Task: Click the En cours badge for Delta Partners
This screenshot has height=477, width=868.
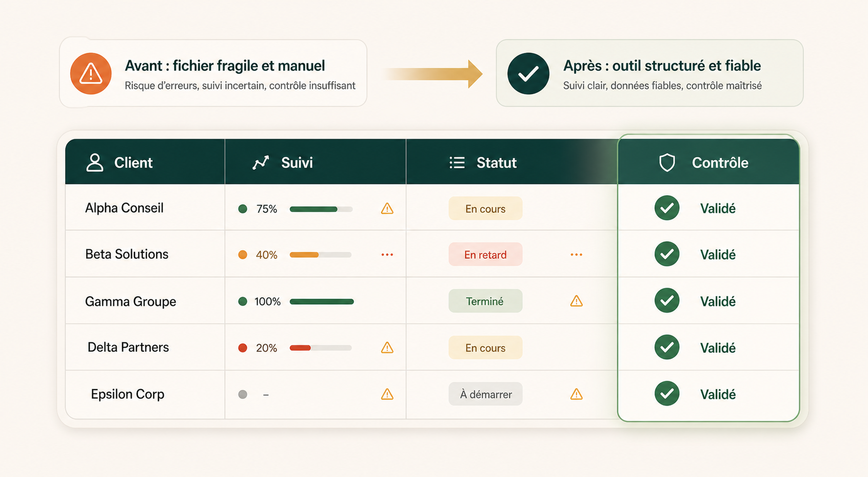Action: pos(485,348)
